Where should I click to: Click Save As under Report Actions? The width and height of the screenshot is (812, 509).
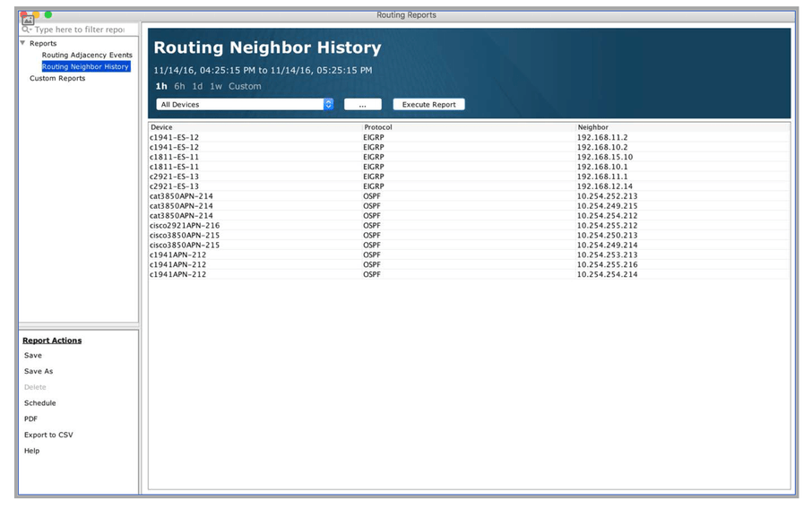[39, 371]
